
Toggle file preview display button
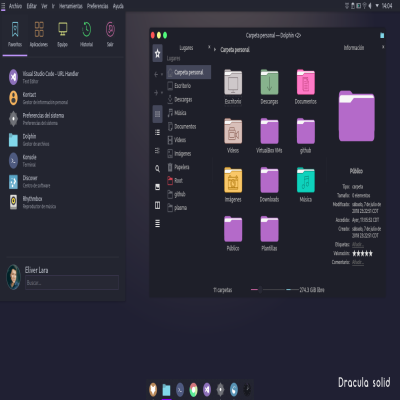[157, 187]
